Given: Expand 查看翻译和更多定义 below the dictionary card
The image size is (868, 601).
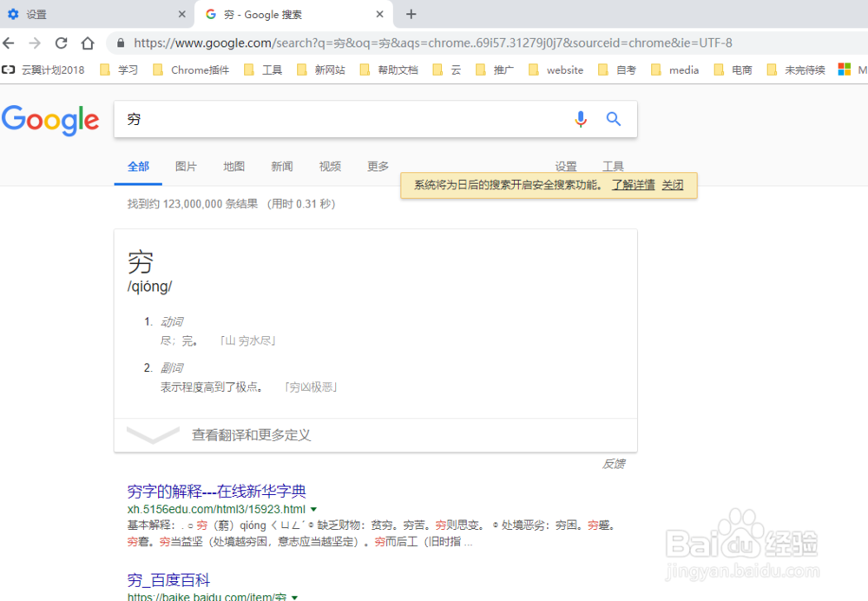Looking at the screenshot, I should [x=251, y=435].
